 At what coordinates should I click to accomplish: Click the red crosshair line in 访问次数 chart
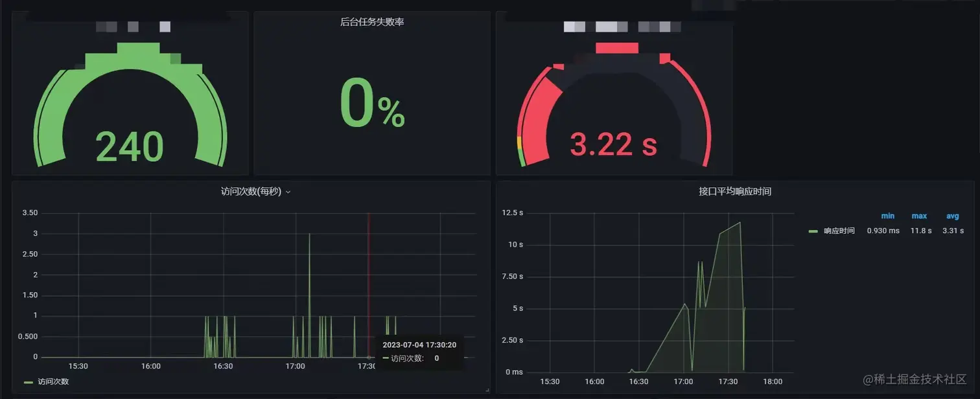pyautogui.click(x=368, y=285)
